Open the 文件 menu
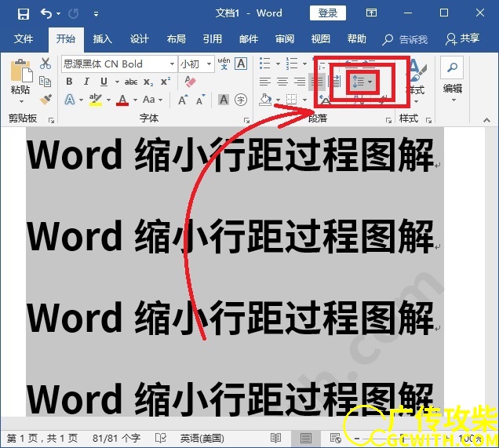Viewport: 499px width, 448px height. (x=24, y=38)
